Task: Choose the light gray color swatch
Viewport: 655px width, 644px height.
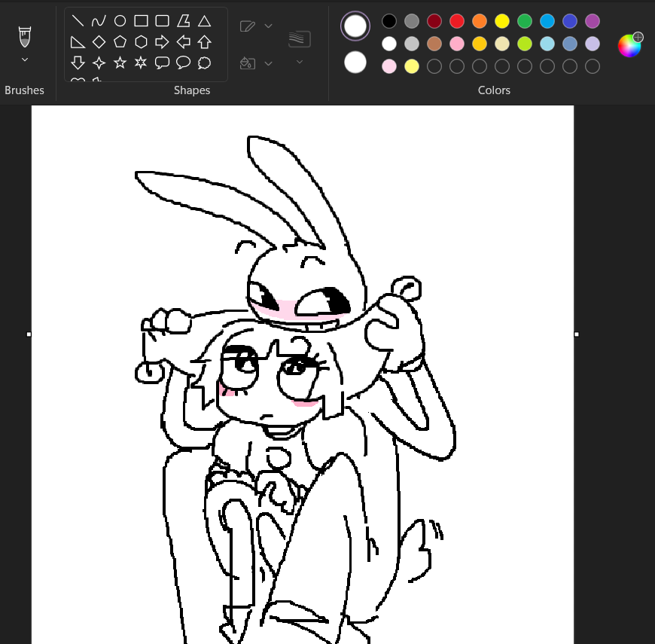Action: 412,44
